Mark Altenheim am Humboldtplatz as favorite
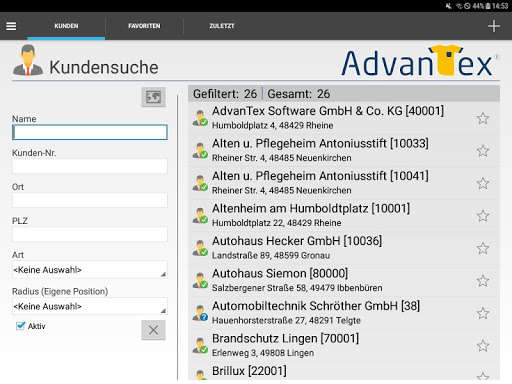 coord(483,216)
